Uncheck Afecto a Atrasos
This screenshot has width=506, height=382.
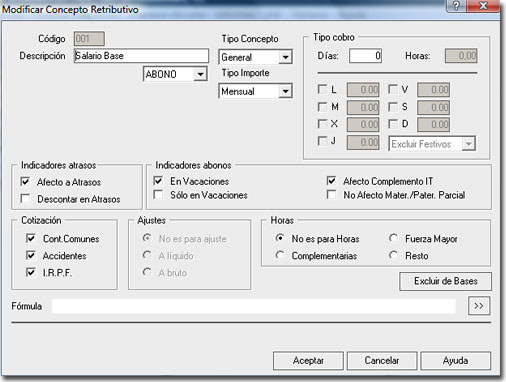(x=25, y=181)
